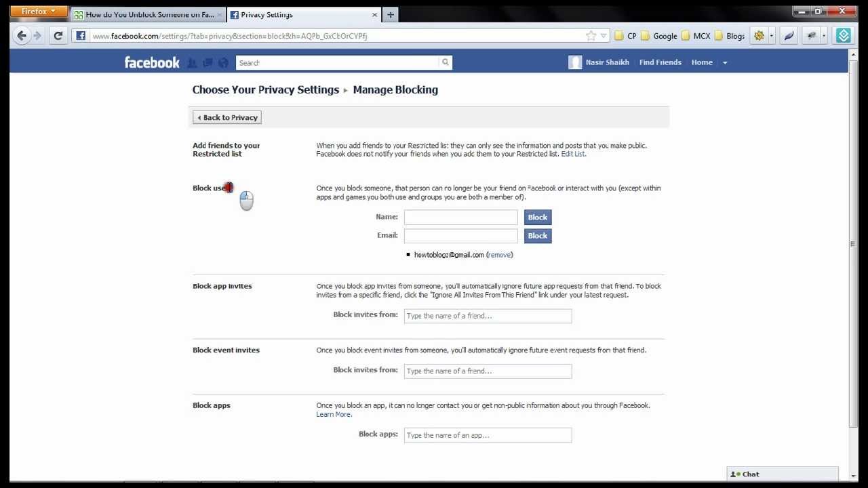
Task: Open the Firefox application menu button
Action: [x=39, y=12]
